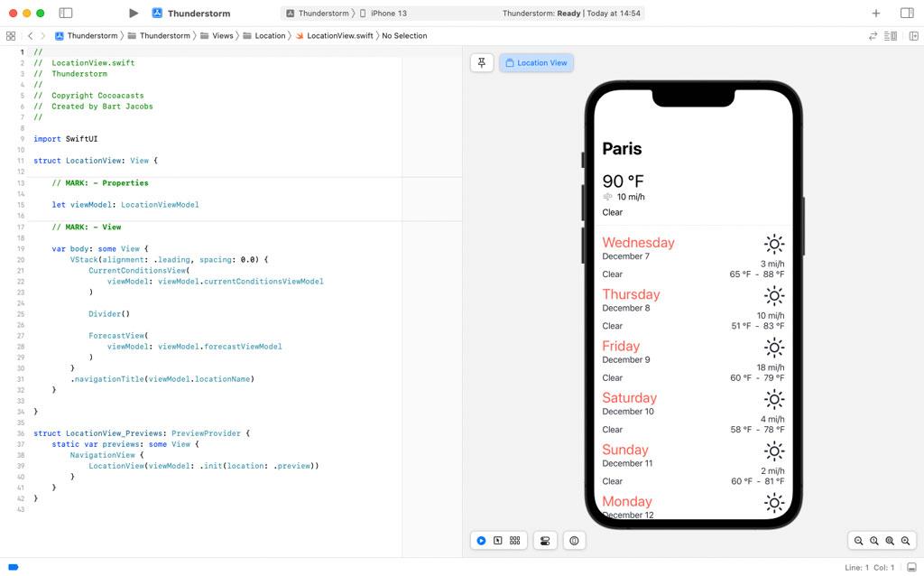Open the preview variants grid
Image resolution: width=924 pixels, height=576 pixels.
coord(514,540)
